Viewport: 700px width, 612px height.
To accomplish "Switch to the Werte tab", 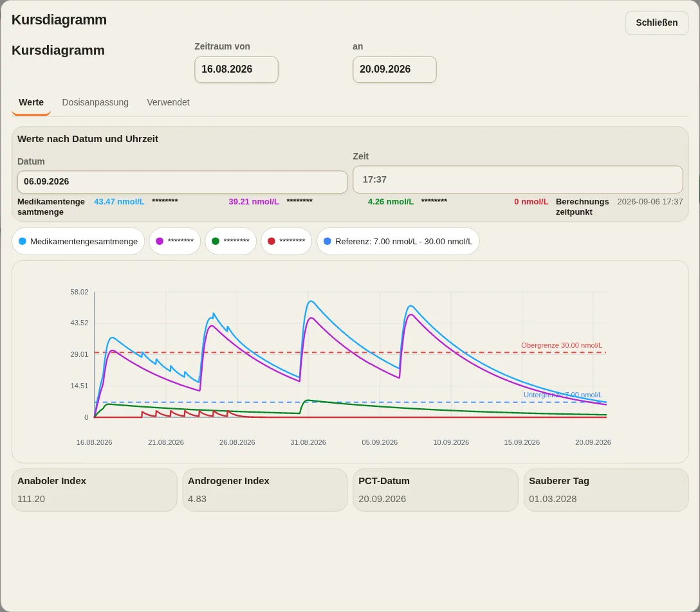I will (32, 103).
